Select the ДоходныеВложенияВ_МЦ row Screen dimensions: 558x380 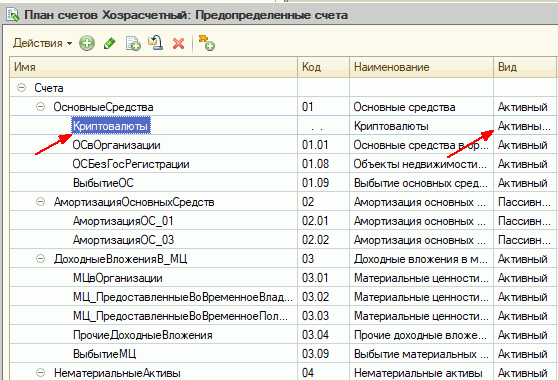283,259
